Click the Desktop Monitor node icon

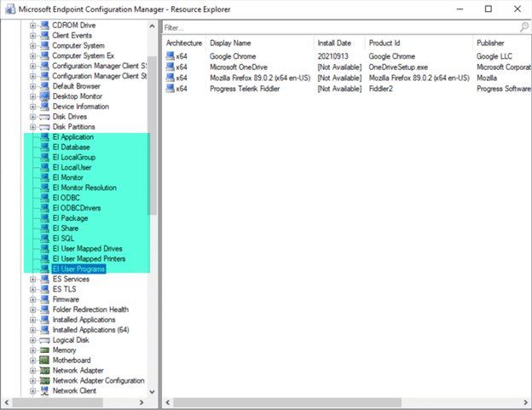[44, 96]
